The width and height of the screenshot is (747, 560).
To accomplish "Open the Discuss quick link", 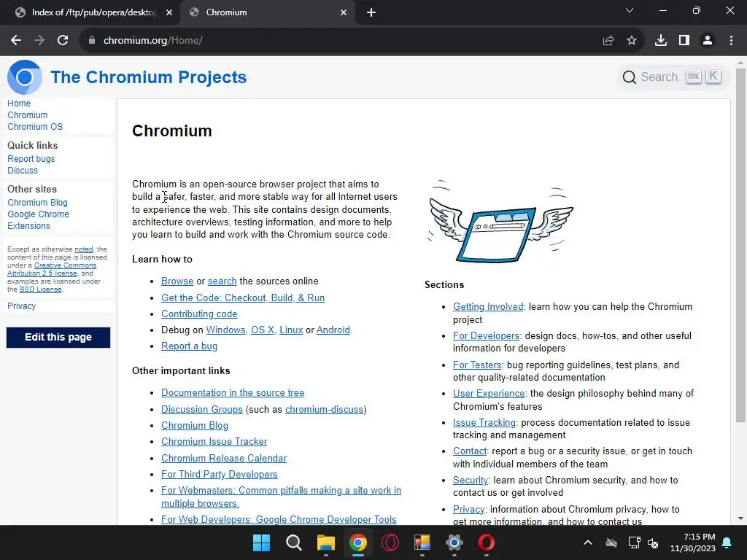I will click(23, 171).
